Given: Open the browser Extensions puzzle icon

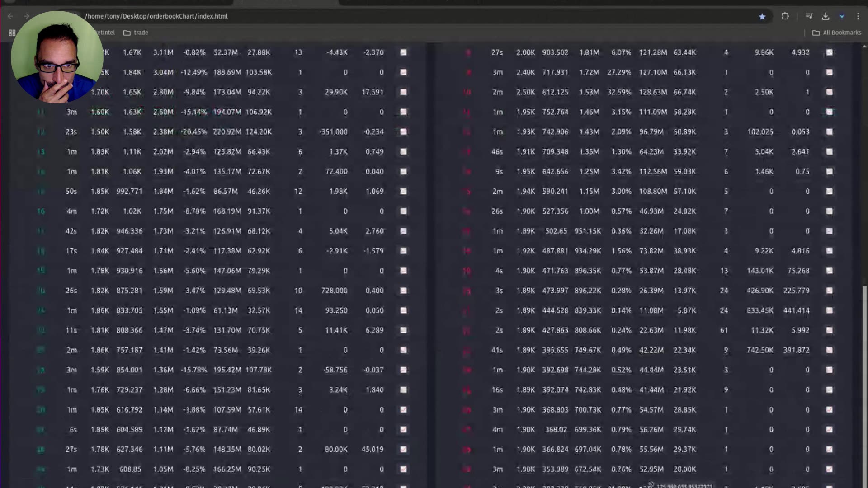Looking at the screenshot, I should [x=785, y=16].
